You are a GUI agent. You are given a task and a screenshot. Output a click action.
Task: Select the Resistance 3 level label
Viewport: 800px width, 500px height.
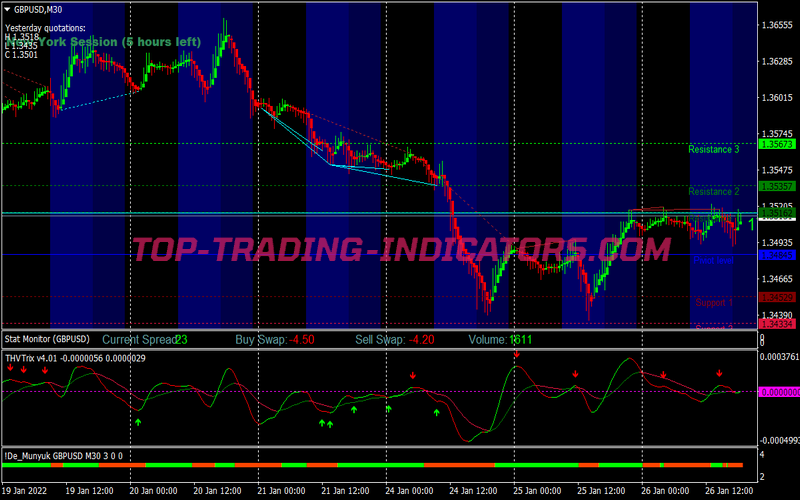coord(713,149)
